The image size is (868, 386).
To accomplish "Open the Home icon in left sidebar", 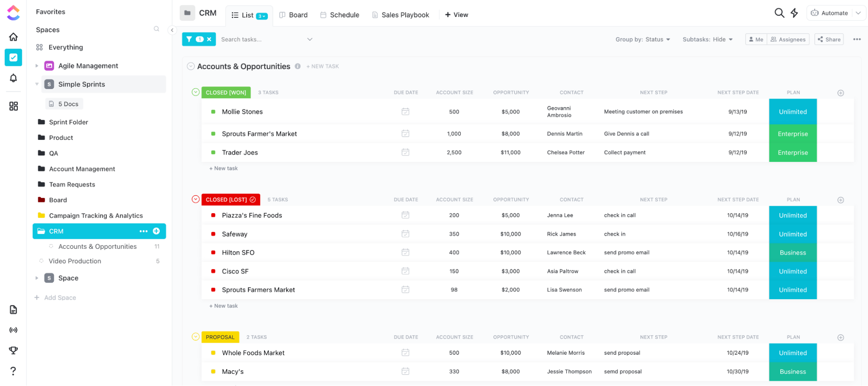I will click(x=13, y=37).
